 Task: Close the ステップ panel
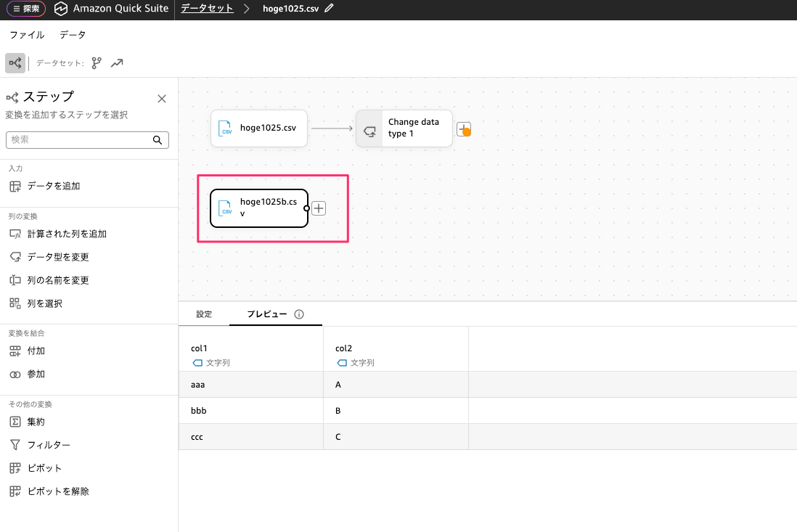pyautogui.click(x=162, y=99)
